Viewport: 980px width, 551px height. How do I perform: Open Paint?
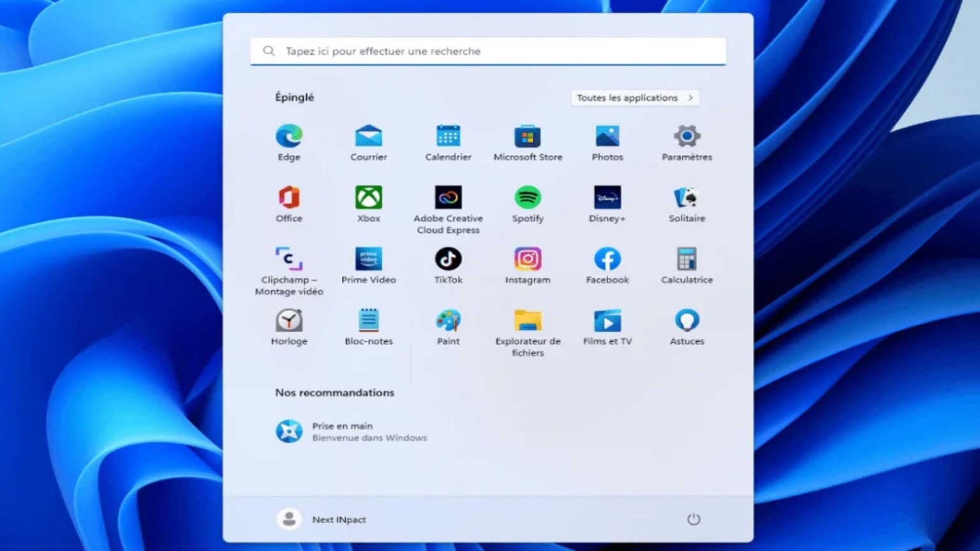[448, 321]
